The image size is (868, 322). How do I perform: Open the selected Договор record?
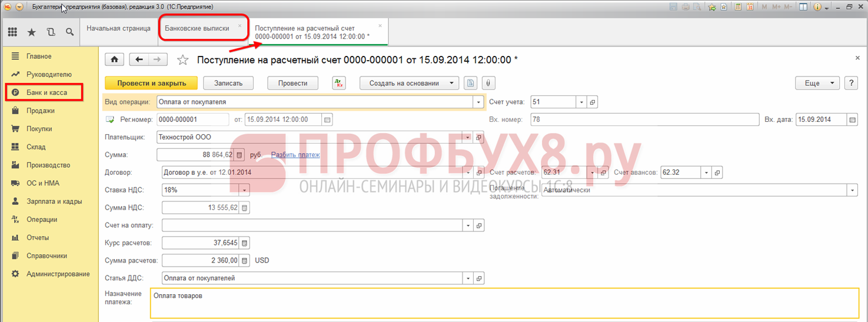[479, 172]
